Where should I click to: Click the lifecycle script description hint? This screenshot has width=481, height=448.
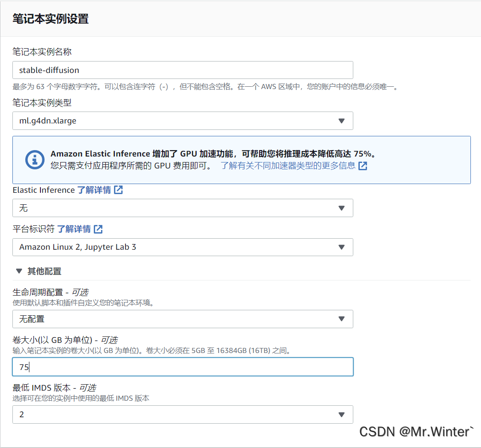[83, 303]
